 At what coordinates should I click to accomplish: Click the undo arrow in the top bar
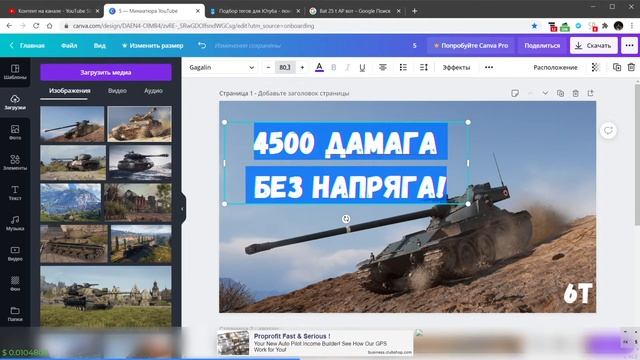[x=202, y=45]
